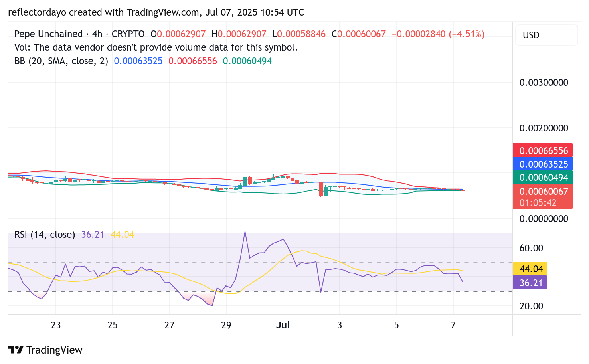
Task: Click the high price H0.00062907 in header
Action: (239, 34)
